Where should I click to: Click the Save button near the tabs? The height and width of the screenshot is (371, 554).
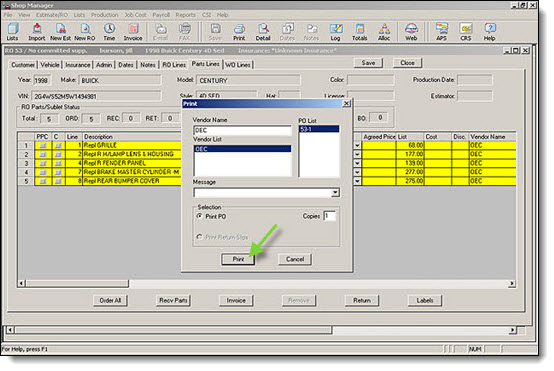click(x=369, y=63)
